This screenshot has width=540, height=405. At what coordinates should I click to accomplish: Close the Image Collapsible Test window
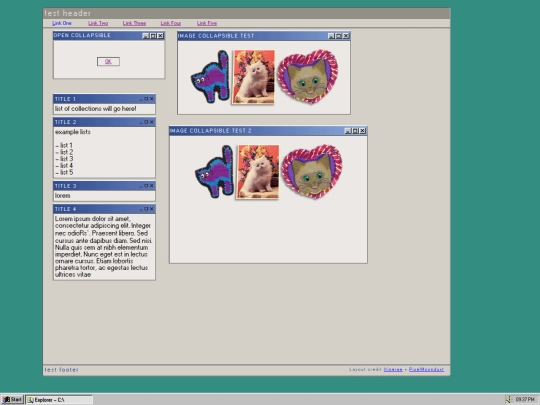tap(346, 36)
